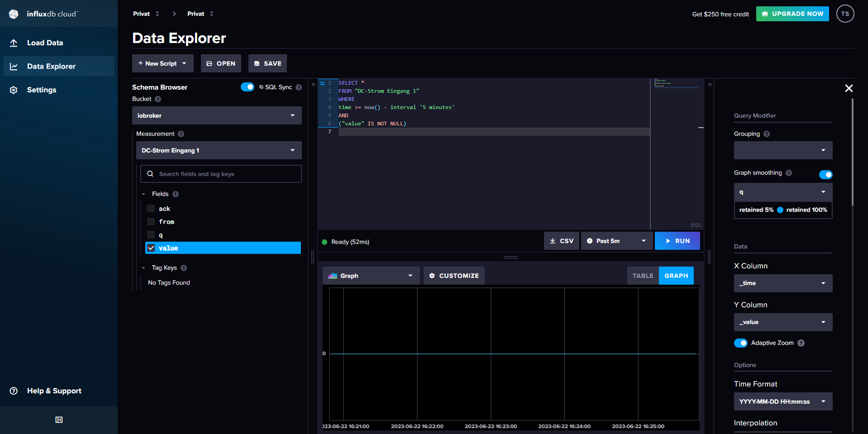Open the smoothing column q dropdown
This screenshot has width=868, height=434.
(783, 192)
